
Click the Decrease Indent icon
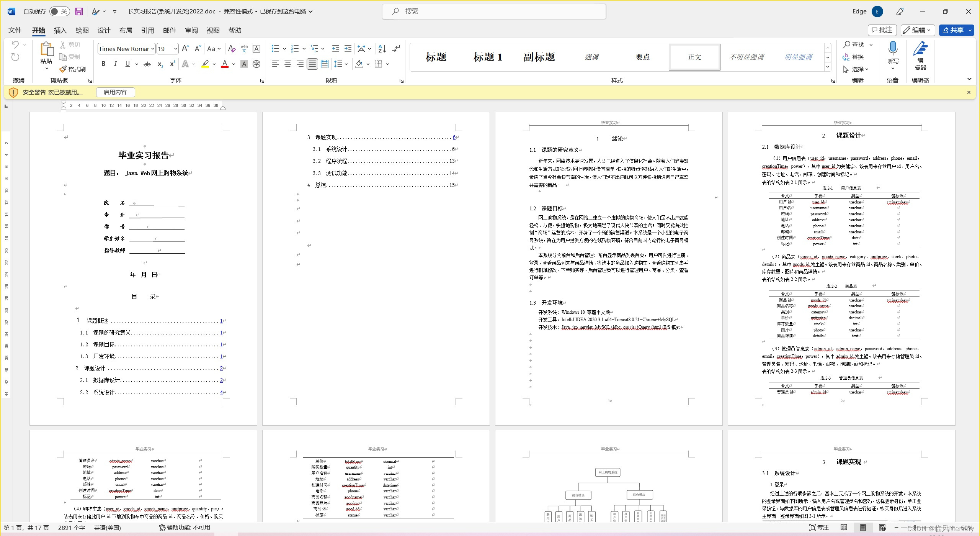tap(336, 49)
